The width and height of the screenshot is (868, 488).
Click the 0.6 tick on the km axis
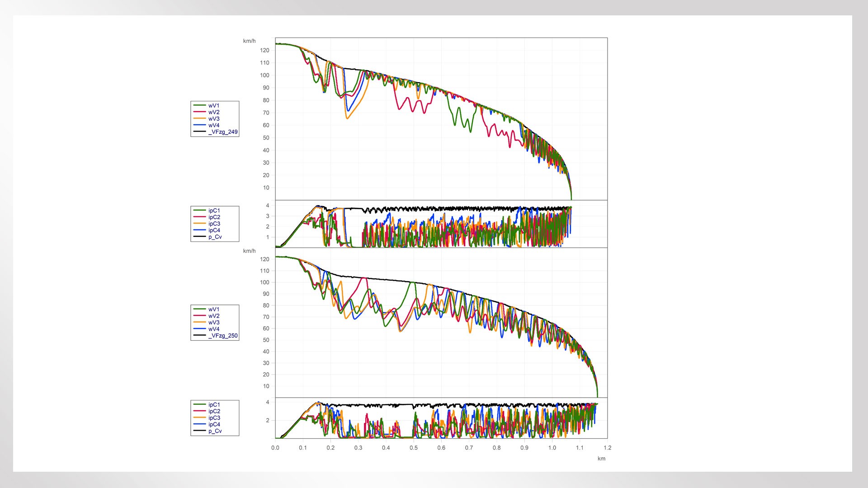pyautogui.click(x=441, y=448)
